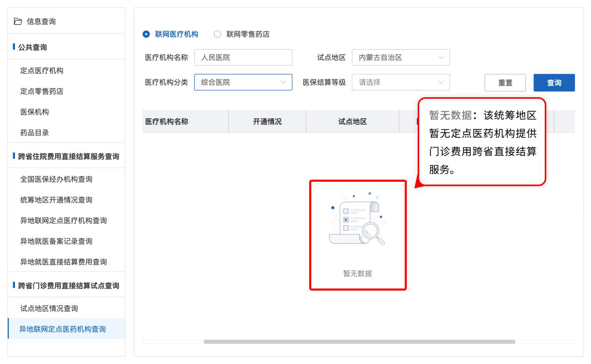Navigate to 全国医保经办机构查询
591x364 pixels.
point(56,179)
